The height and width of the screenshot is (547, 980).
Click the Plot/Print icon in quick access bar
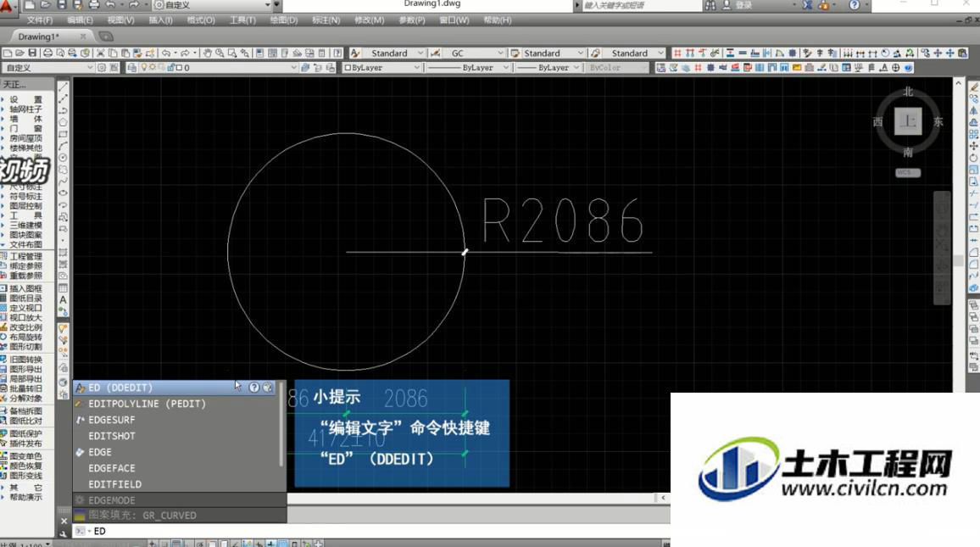point(94,5)
